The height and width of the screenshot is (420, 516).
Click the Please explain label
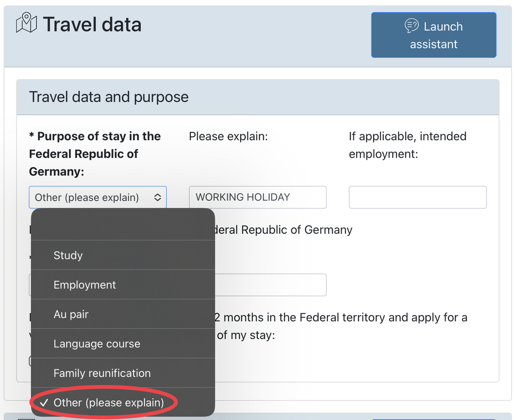point(228,136)
